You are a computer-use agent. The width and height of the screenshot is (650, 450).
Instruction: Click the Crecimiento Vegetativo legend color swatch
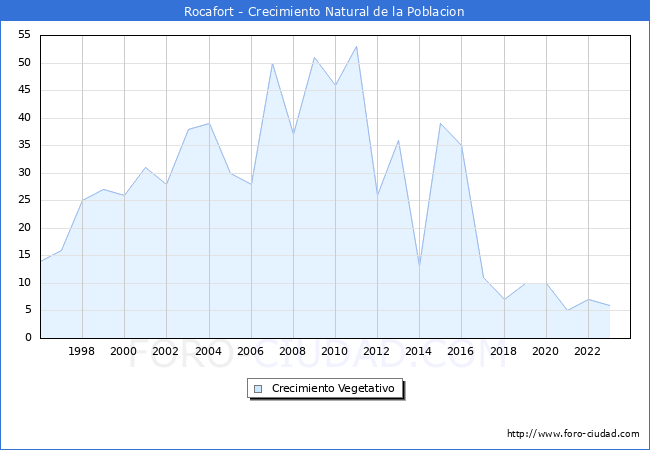[x=258, y=389]
